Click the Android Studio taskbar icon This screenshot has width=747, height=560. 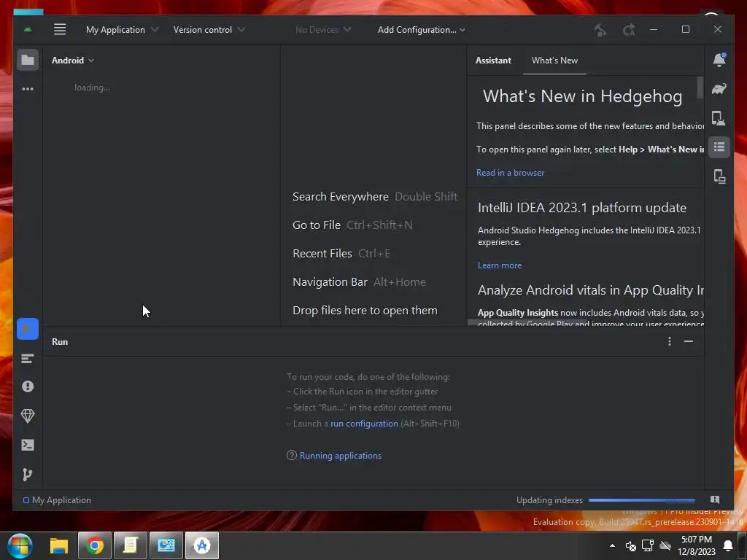202,545
